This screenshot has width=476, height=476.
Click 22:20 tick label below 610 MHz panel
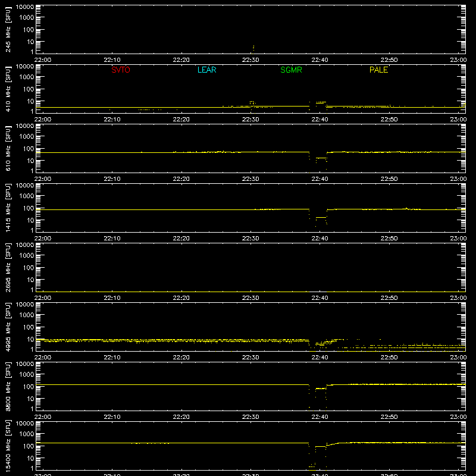pyautogui.click(x=181, y=179)
